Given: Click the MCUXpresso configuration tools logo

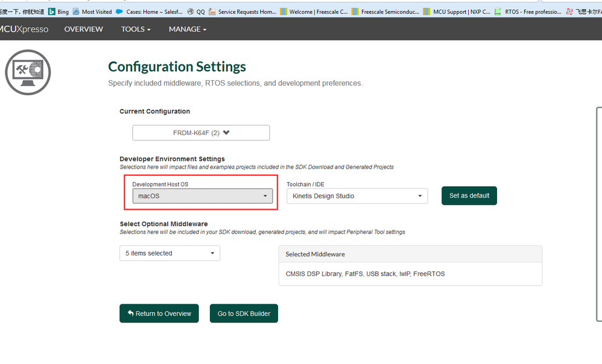Looking at the screenshot, I should coord(28,72).
